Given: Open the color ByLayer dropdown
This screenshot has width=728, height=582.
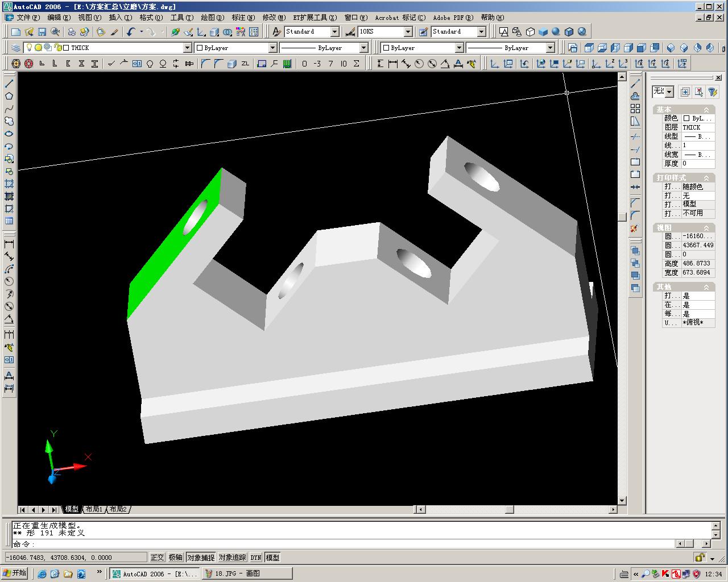Looking at the screenshot, I should (x=272, y=48).
